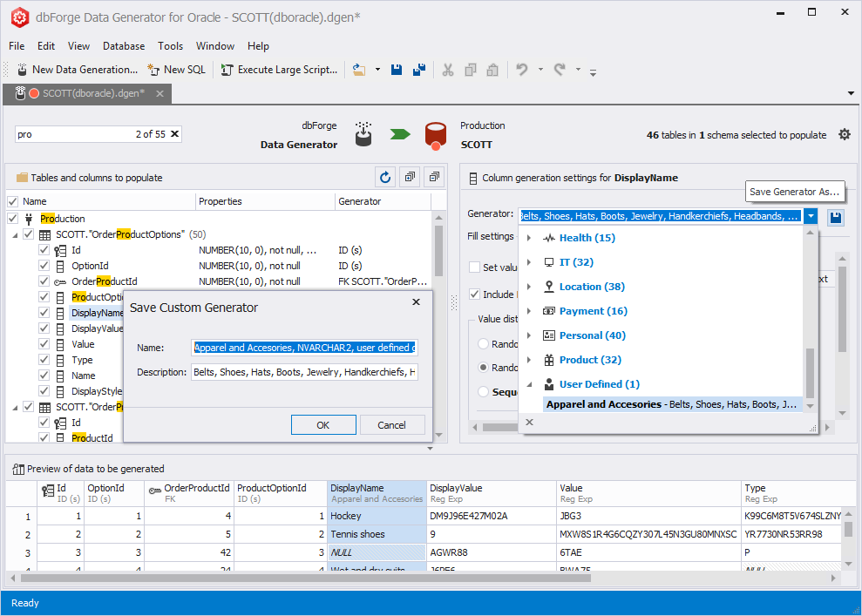Select the Sequential value distribution radio
Image resolution: width=862 pixels, height=616 pixels.
[x=483, y=392]
